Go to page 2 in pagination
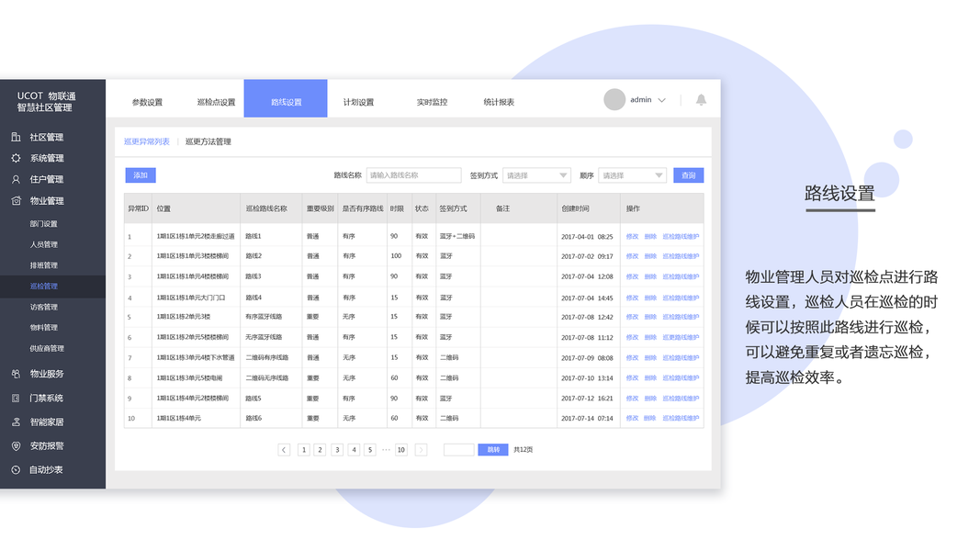 tap(320, 450)
